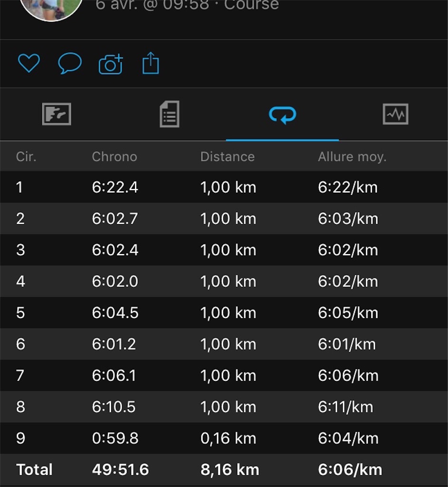The height and width of the screenshot is (487, 448).
Task: Tap the Chrono column header
Action: click(114, 156)
